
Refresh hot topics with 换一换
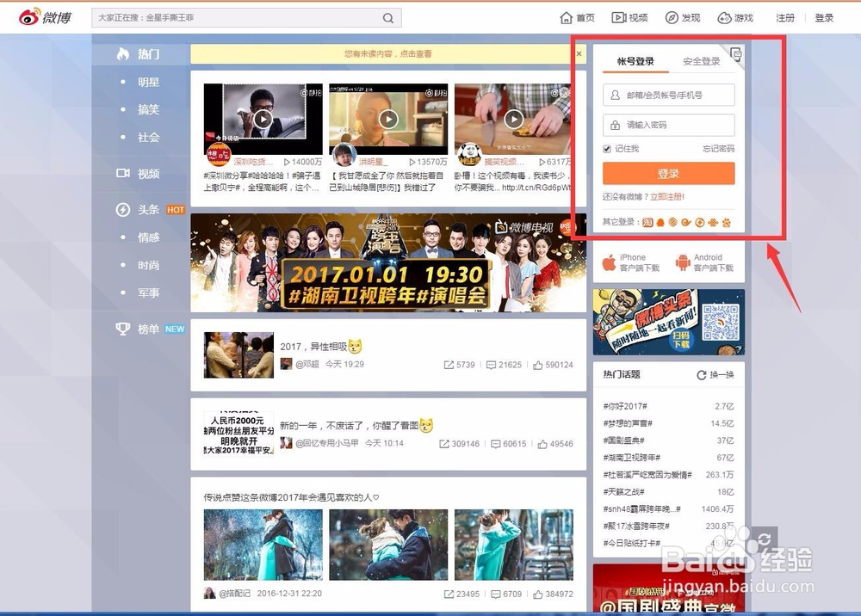[715, 374]
